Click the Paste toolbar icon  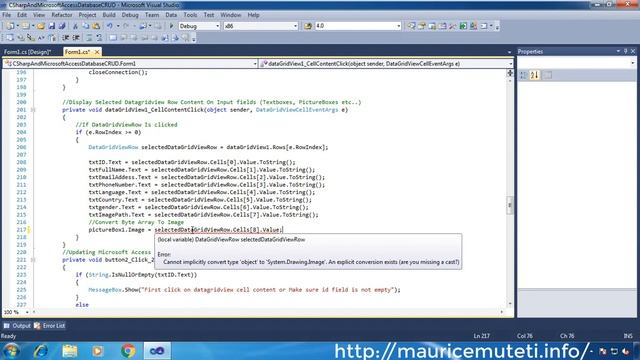coord(96,26)
